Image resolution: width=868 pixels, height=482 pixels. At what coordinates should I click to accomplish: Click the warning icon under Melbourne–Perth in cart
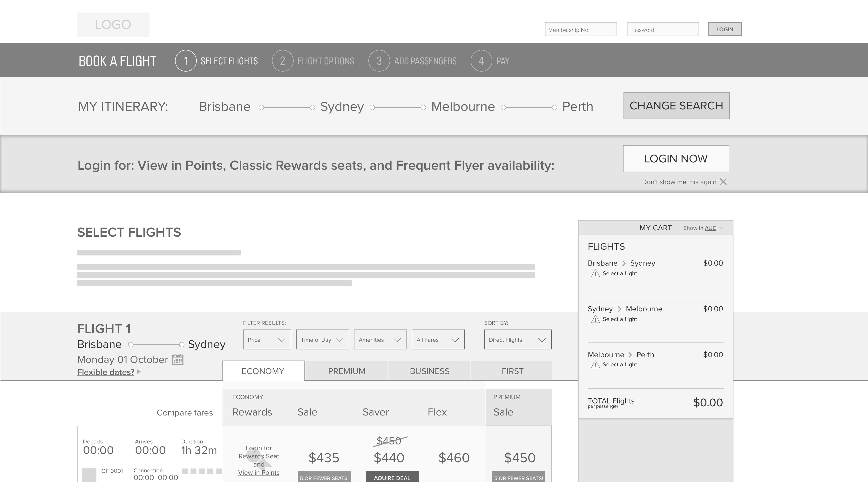595,364
